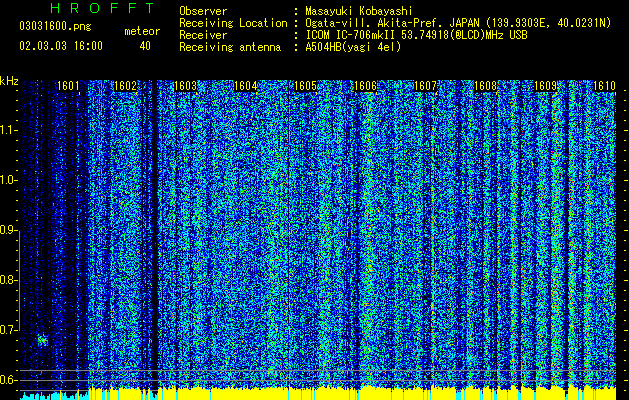Click the 1.0 kHz axis label
629x400 pixels.
[8, 180]
